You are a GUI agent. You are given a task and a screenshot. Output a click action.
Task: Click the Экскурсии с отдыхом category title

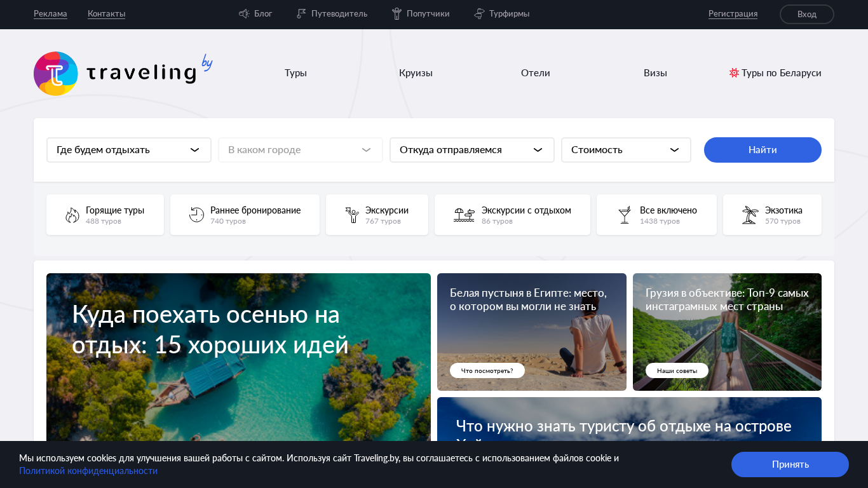tap(526, 210)
